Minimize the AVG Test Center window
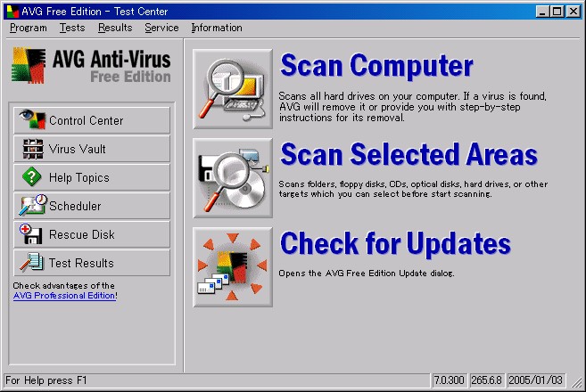The image size is (586, 392). click(x=542, y=12)
